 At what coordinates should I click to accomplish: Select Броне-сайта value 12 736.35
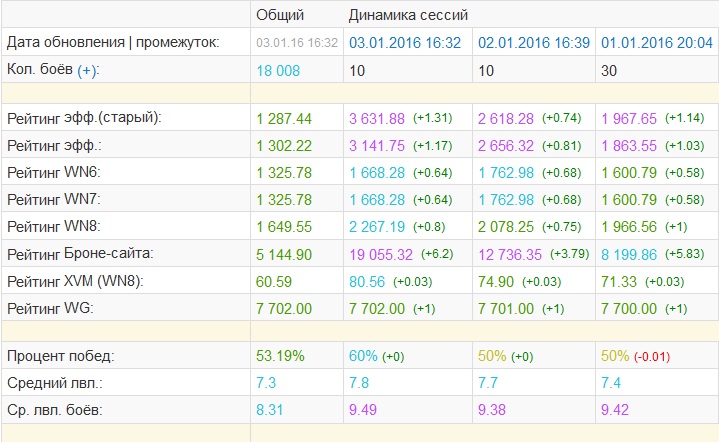tap(510, 254)
